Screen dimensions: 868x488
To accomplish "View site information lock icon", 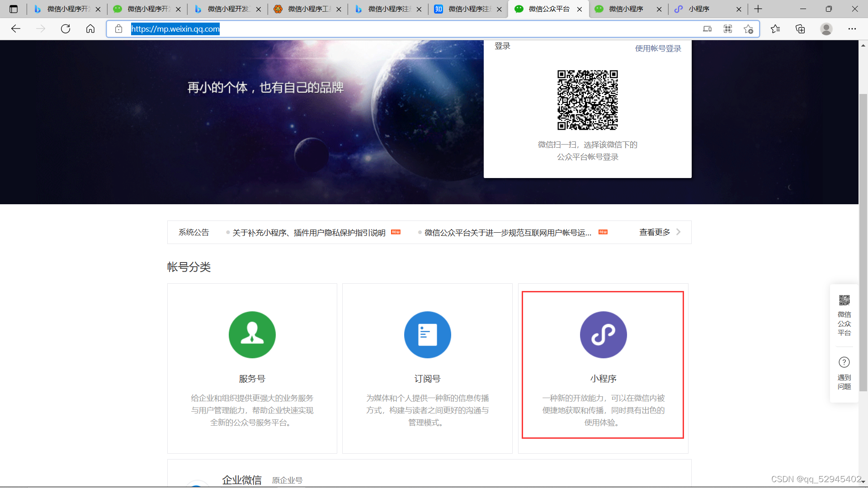I will [118, 29].
